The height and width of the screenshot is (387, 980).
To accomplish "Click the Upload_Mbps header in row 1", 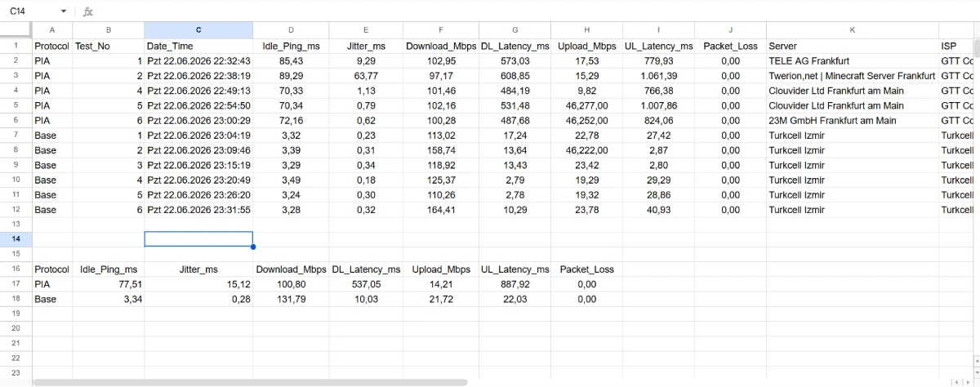I will click(x=587, y=47).
